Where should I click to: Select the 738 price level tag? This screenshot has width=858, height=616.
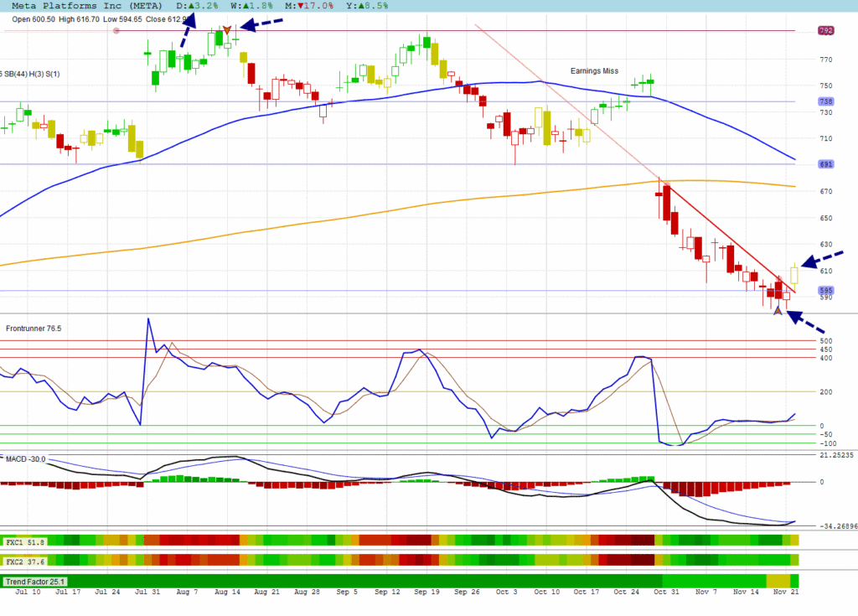click(x=825, y=102)
